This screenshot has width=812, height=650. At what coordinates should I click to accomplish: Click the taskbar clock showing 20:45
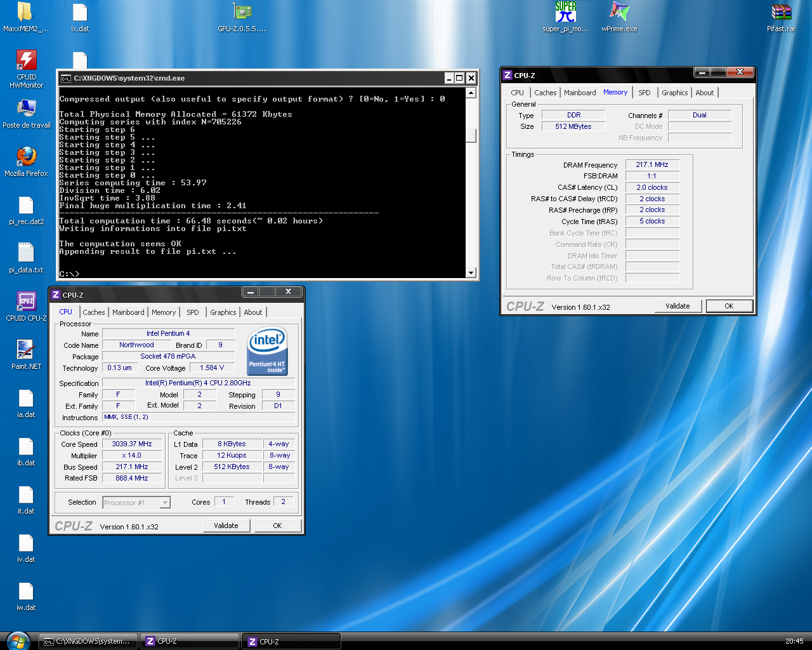click(x=794, y=641)
